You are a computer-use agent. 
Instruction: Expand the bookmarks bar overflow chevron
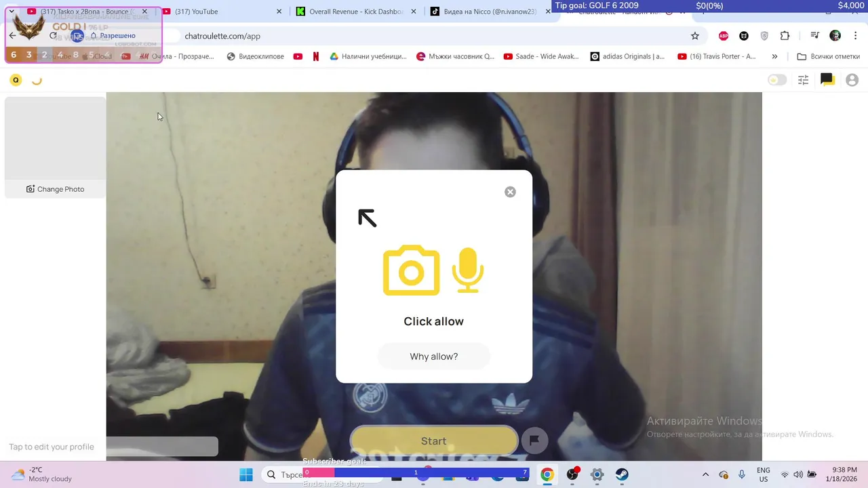[774, 56]
